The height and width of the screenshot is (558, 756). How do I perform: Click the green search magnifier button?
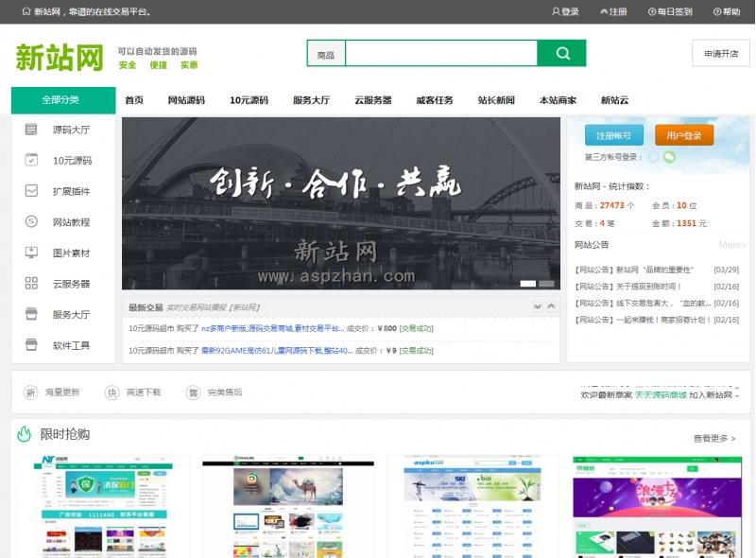tap(561, 53)
